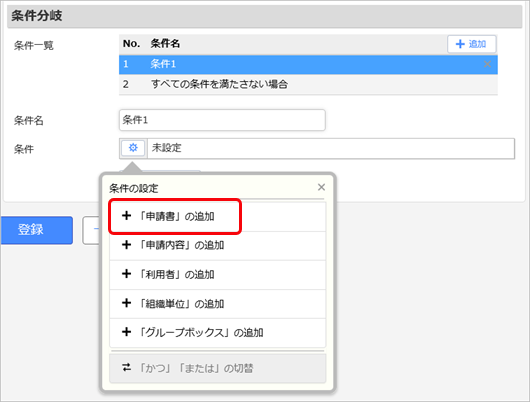The height and width of the screenshot is (402, 530).
Task: Click plus icon next to 「組織単位」の追加
Action: (x=126, y=303)
